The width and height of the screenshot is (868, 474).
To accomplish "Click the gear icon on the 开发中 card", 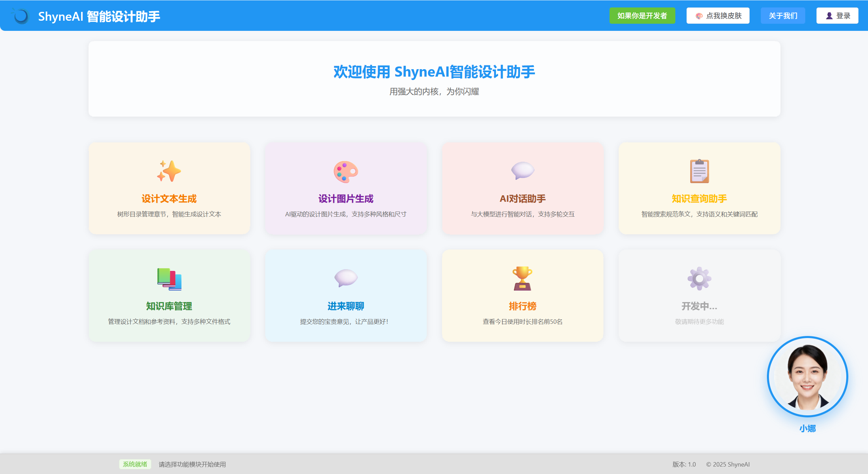I will coord(699,278).
